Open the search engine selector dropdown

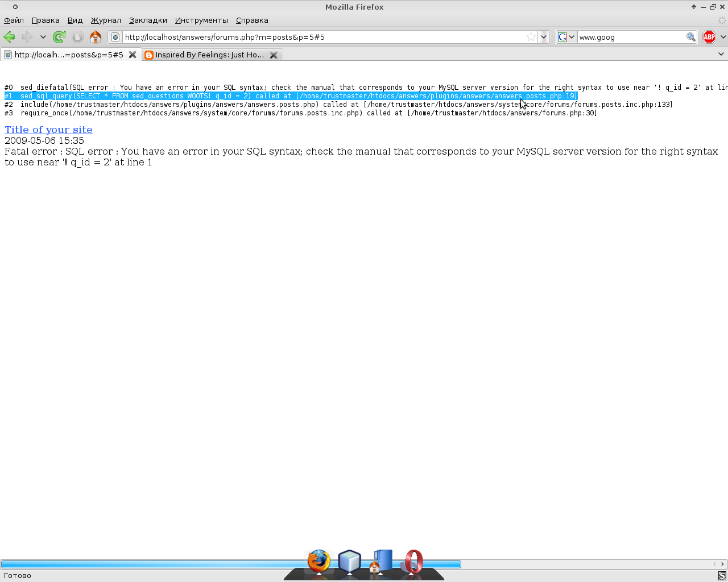[x=566, y=37]
